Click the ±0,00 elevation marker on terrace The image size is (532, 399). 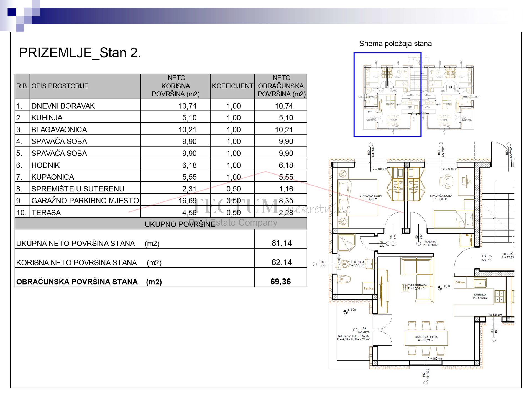[x=346, y=312]
